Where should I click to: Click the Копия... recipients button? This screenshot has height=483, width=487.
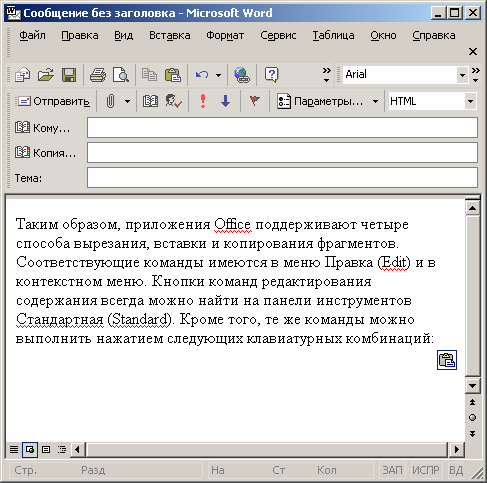point(46,153)
